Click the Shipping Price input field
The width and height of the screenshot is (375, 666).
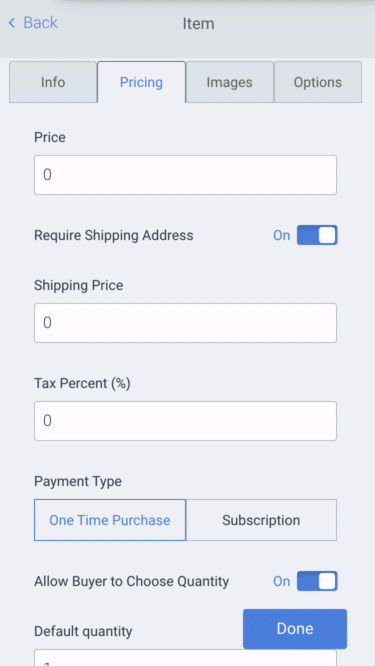[186, 323]
